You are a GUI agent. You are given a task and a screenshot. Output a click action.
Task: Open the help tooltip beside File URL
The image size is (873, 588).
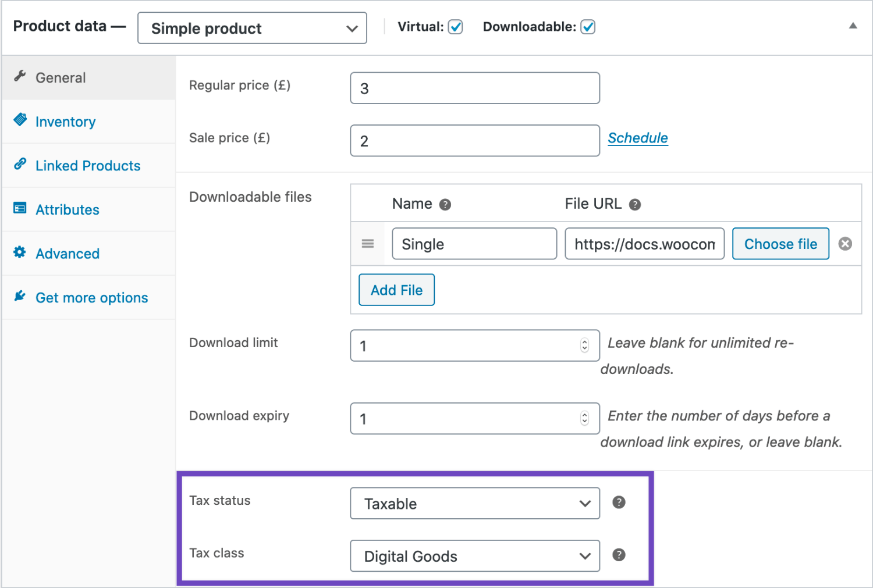coord(636,204)
